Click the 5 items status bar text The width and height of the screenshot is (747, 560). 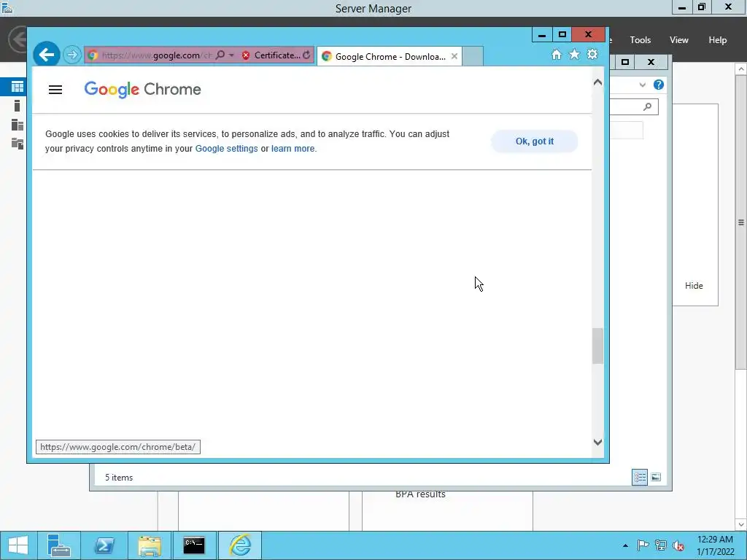pos(119,478)
